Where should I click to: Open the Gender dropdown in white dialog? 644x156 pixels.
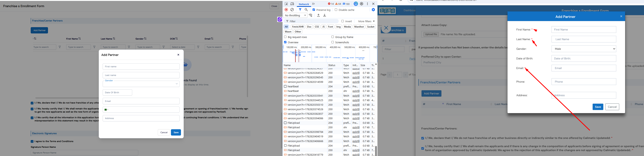coord(141,84)
